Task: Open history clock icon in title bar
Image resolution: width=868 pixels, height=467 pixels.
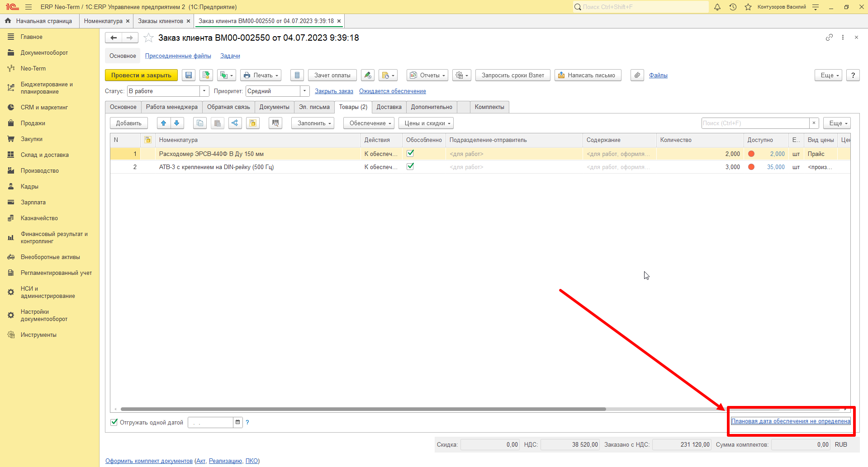Action: pos(733,7)
